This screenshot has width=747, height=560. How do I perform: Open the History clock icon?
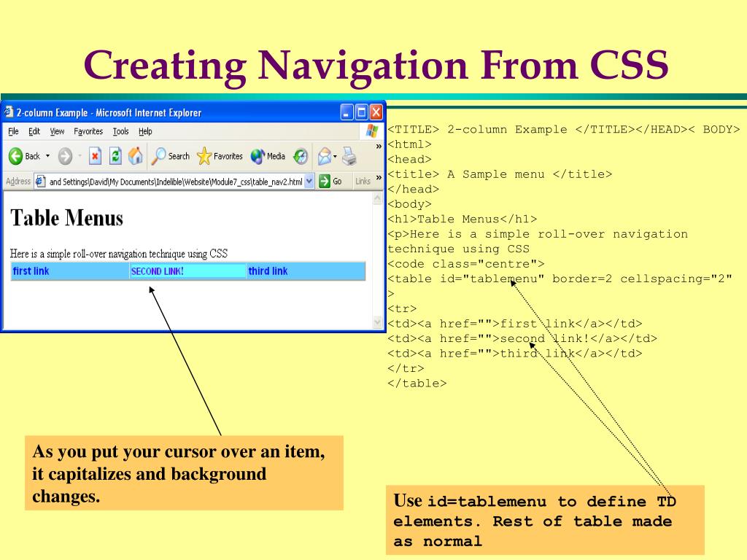click(301, 156)
